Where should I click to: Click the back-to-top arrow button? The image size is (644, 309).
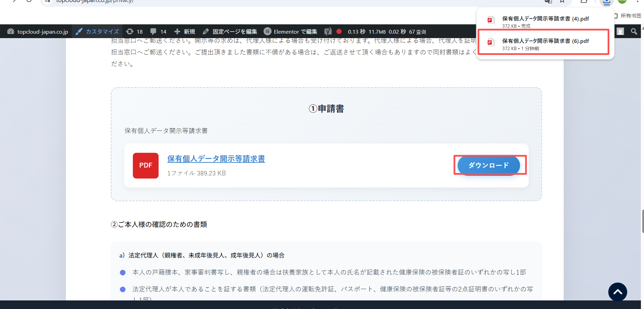(x=618, y=292)
